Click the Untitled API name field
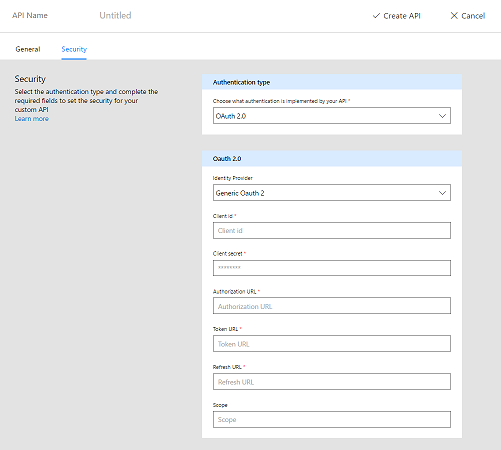The height and width of the screenshot is (450, 501). (115, 15)
